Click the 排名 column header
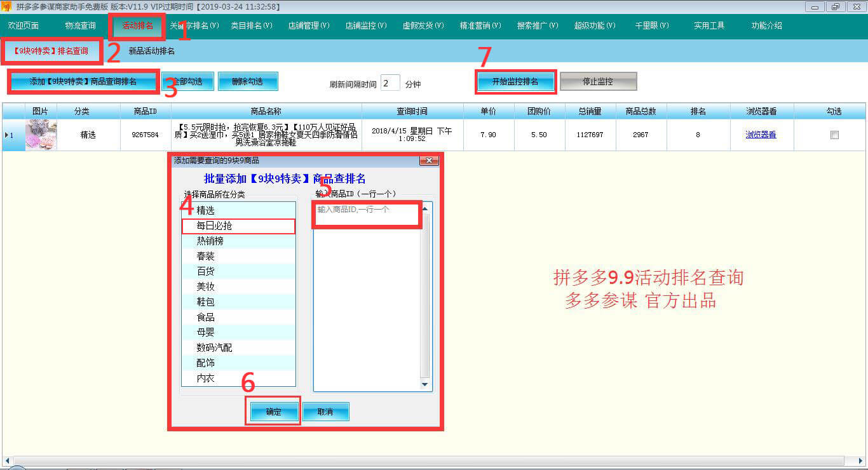 (x=698, y=111)
